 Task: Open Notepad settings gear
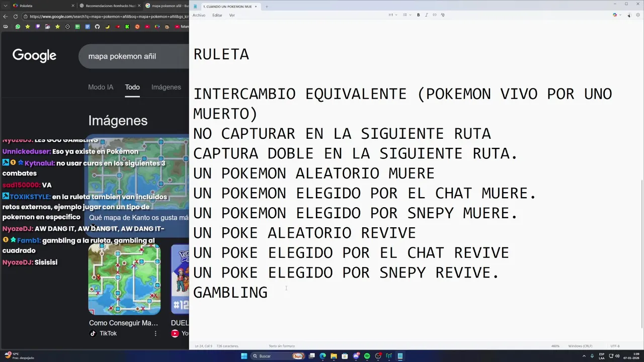(x=638, y=15)
